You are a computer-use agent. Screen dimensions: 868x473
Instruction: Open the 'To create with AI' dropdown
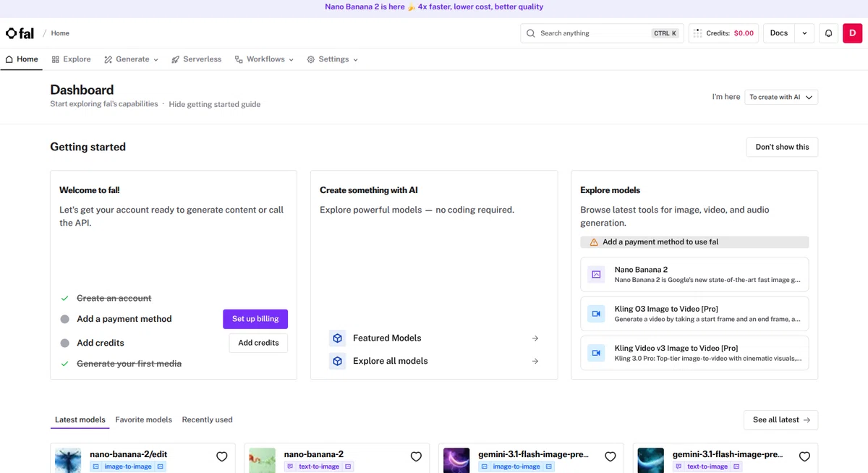781,97
